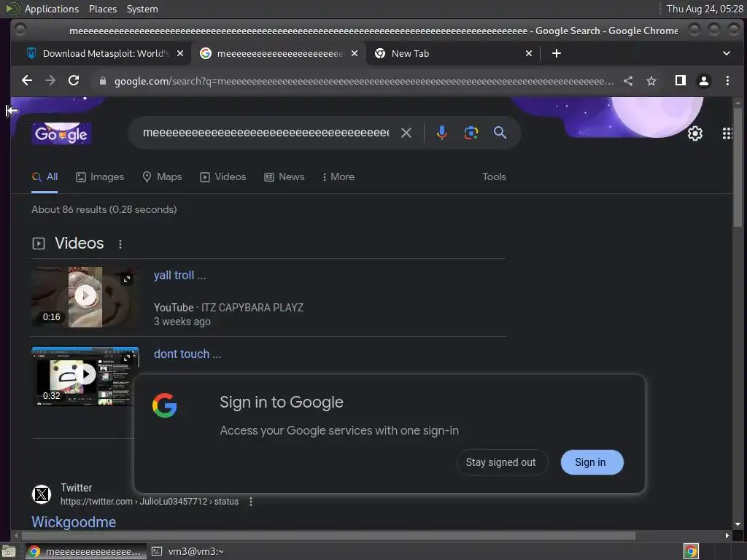This screenshot has width=747, height=560.
Task: Play the 0:16 video thumbnail
Action: point(85,297)
